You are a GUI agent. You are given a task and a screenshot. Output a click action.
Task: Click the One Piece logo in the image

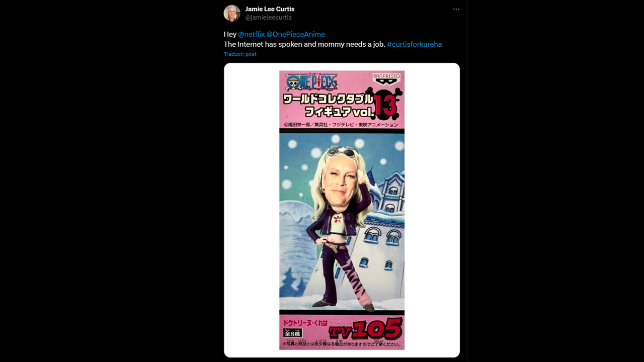click(311, 82)
